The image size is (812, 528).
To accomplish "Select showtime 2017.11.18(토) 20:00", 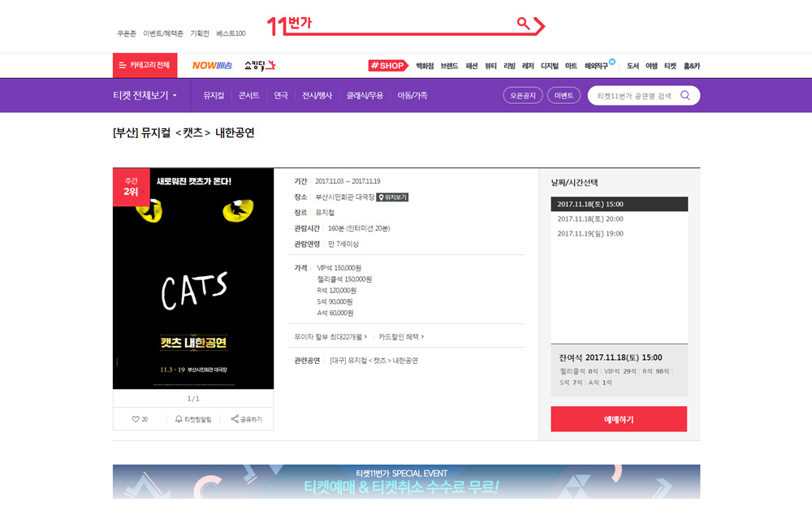I will [x=620, y=219].
